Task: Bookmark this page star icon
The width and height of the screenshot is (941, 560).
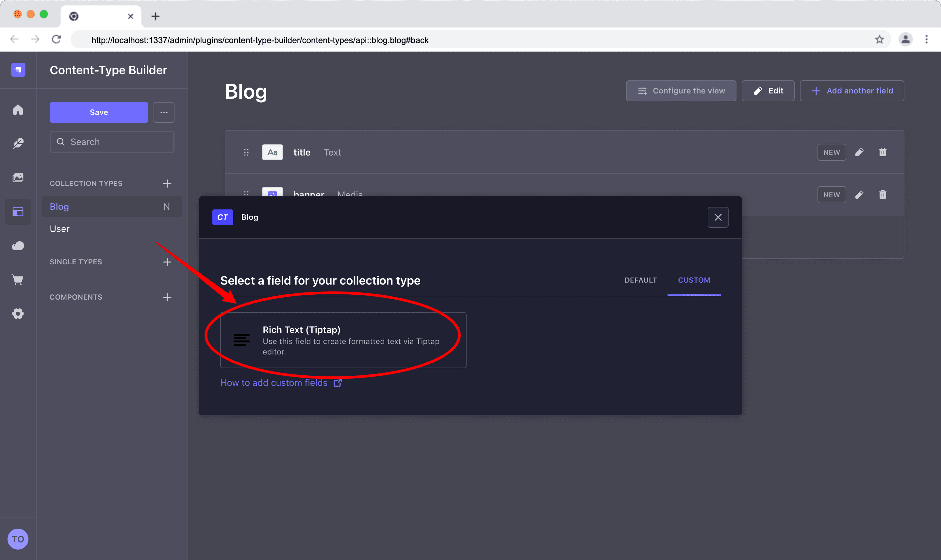Action: (x=880, y=39)
